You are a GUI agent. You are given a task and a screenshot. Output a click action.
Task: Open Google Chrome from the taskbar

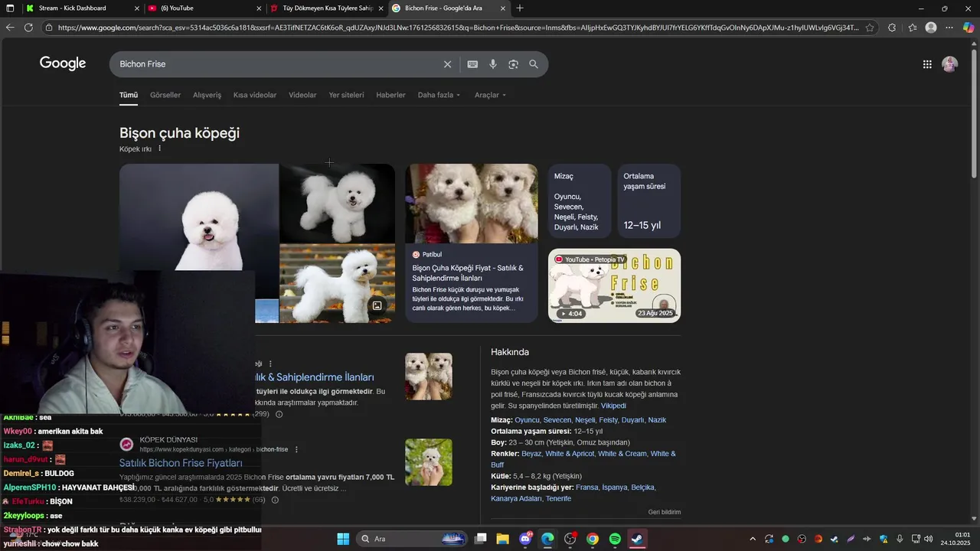pos(593,539)
